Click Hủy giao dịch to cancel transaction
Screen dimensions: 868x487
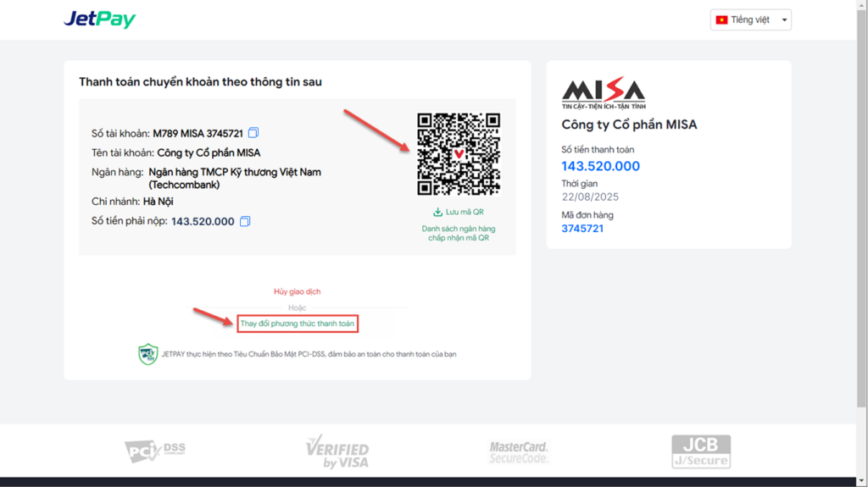(298, 291)
